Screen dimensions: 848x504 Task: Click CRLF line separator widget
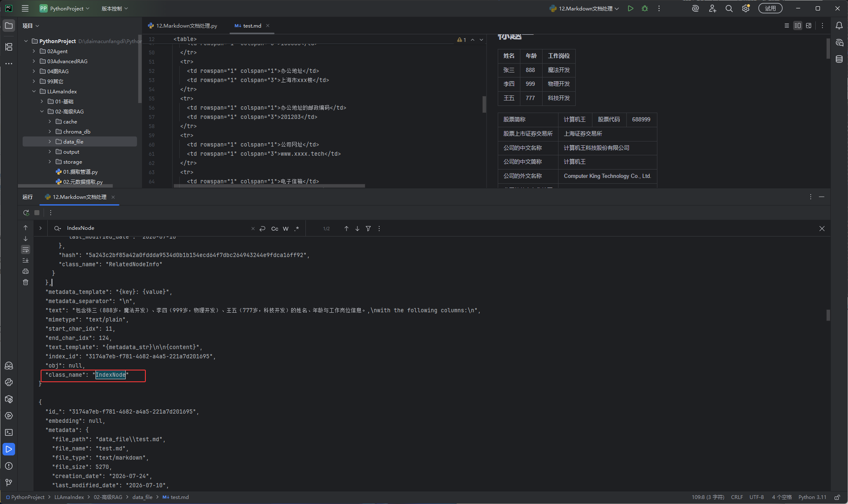[x=737, y=497]
